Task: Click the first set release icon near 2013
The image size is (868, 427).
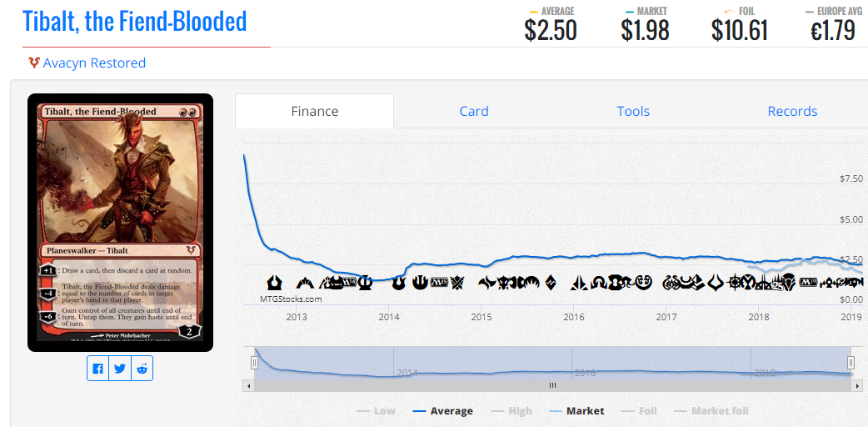Action: 274,283
